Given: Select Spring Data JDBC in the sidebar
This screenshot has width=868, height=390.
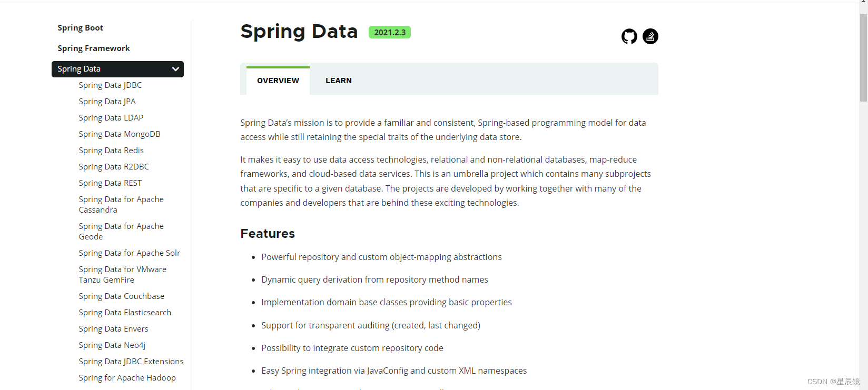Looking at the screenshot, I should coord(110,85).
